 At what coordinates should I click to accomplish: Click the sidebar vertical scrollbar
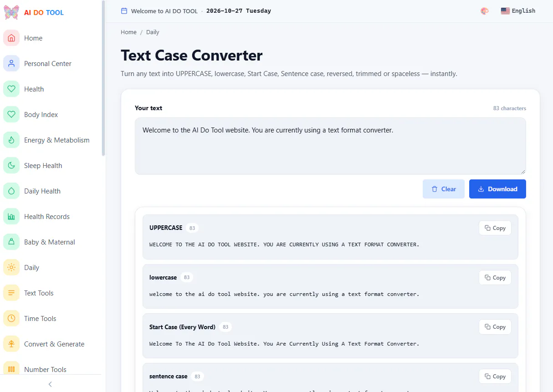103,78
